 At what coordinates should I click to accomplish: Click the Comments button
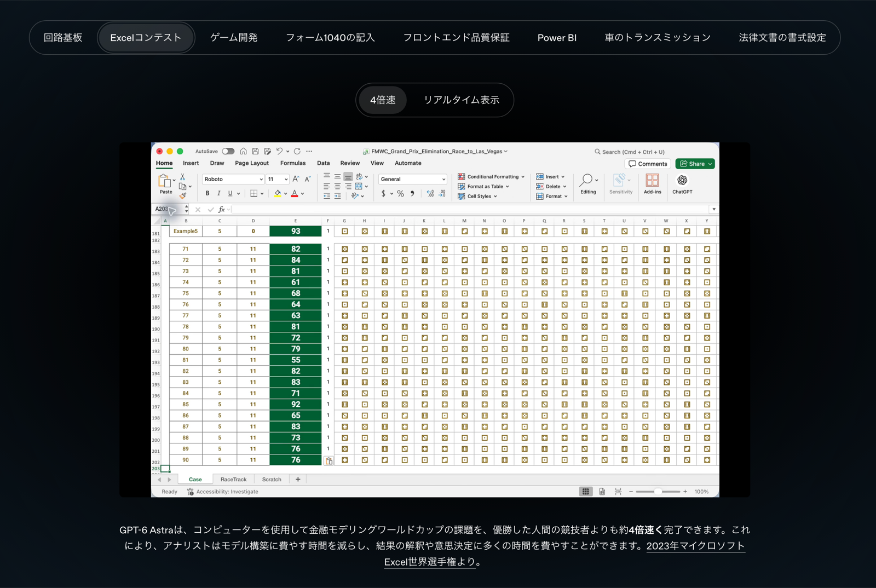648,164
